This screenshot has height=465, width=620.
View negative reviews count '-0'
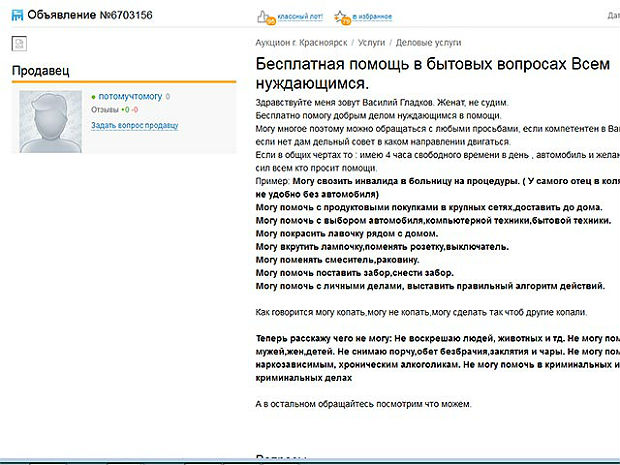click(x=135, y=109)
